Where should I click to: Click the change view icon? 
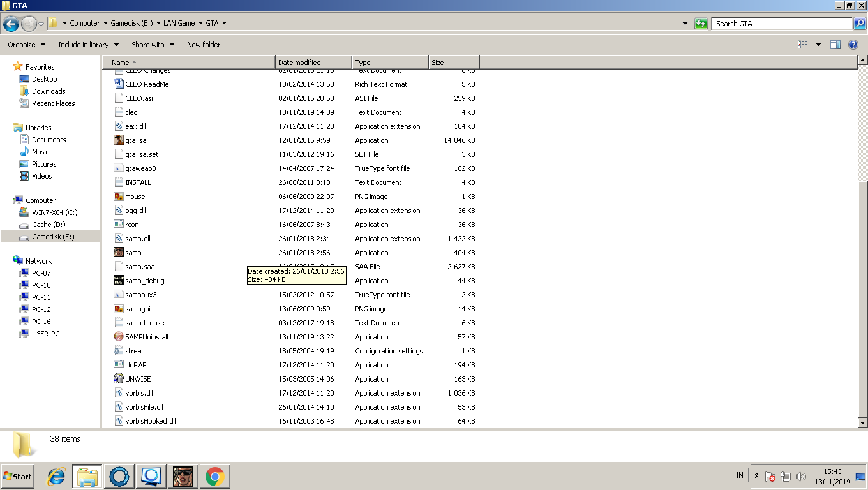[803, 45]
